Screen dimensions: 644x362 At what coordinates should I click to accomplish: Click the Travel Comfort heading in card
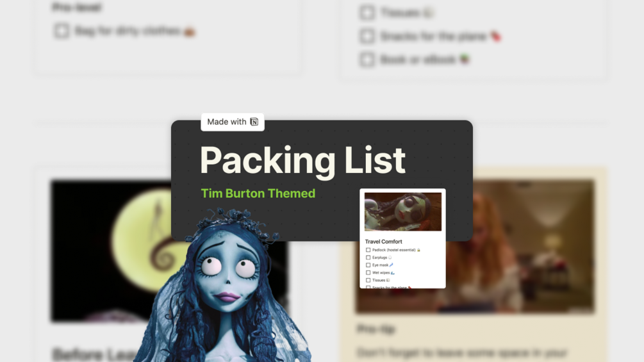384,242
